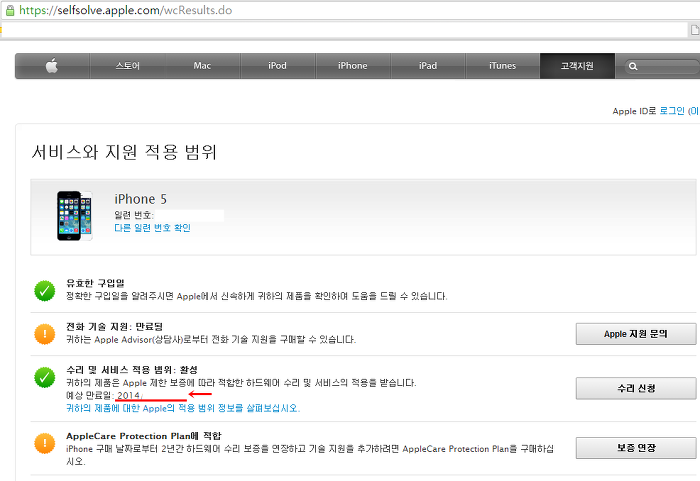The image size is (700, 481).
Task: Click the Apple 지원 문의 button
Action: point(636,334)
